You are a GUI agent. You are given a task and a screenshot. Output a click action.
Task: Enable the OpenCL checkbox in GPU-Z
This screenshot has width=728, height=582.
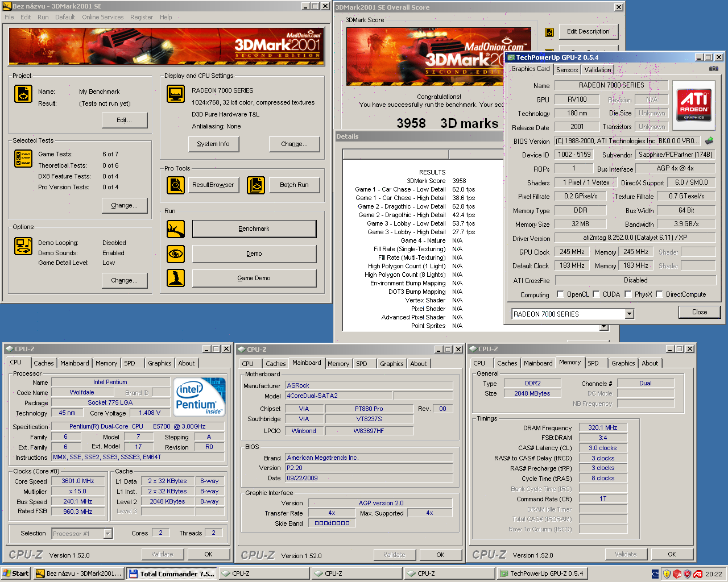(560, 294)
